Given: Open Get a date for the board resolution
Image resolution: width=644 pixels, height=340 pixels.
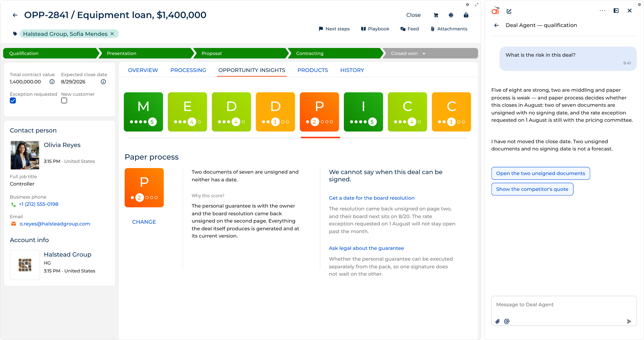Looking at the screenshot, I should 372,198.
